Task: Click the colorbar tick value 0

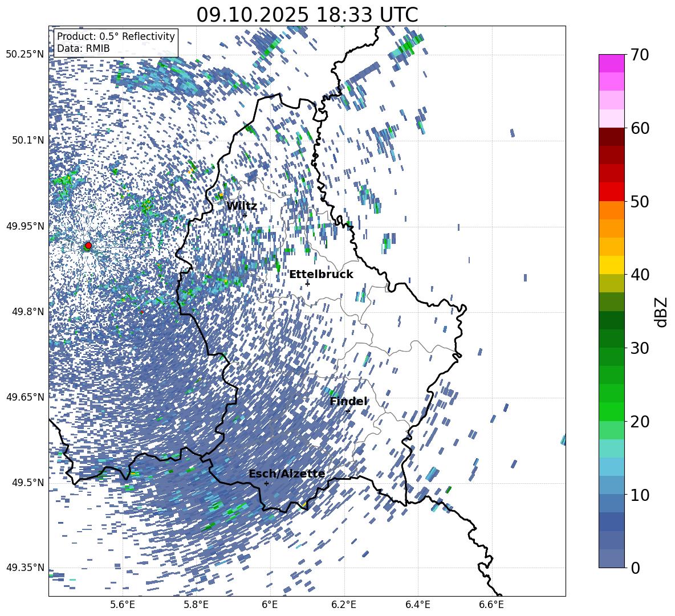Action: (x=635, y=568)
